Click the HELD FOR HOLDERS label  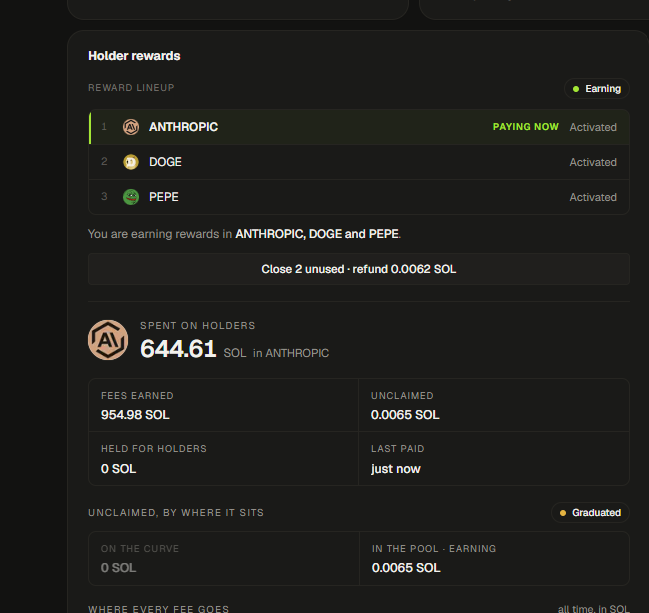[x=154, y=449]
